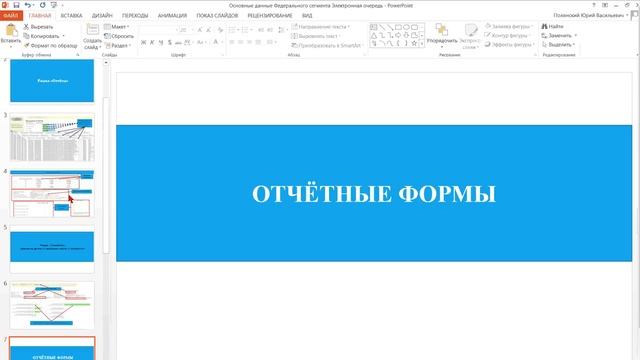Center the text alignment
Viewport: 640px width, 360px height.
point(241,42)
